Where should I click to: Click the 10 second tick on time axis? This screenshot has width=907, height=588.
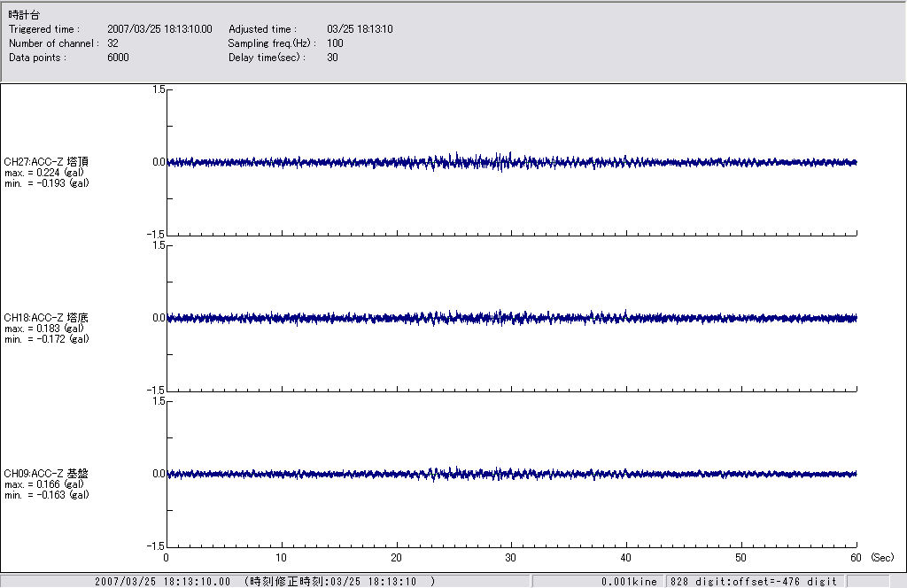tap(281, 558)
